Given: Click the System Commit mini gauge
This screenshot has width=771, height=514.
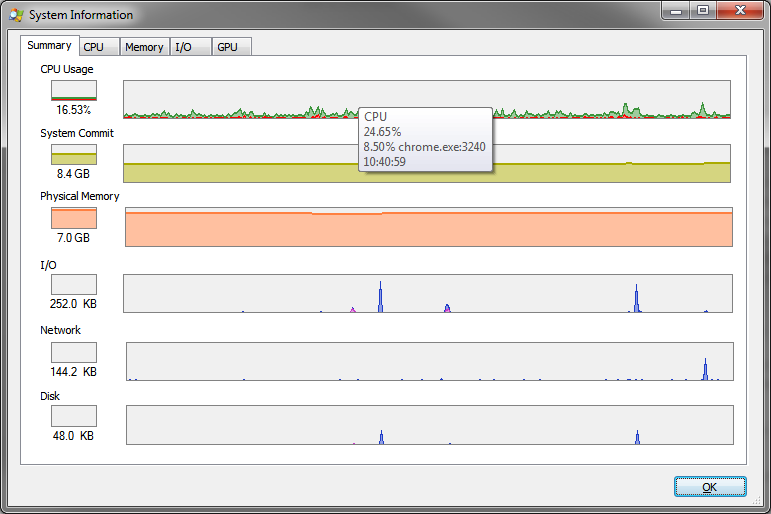Looking at the screenshot, I should (74, 154).
